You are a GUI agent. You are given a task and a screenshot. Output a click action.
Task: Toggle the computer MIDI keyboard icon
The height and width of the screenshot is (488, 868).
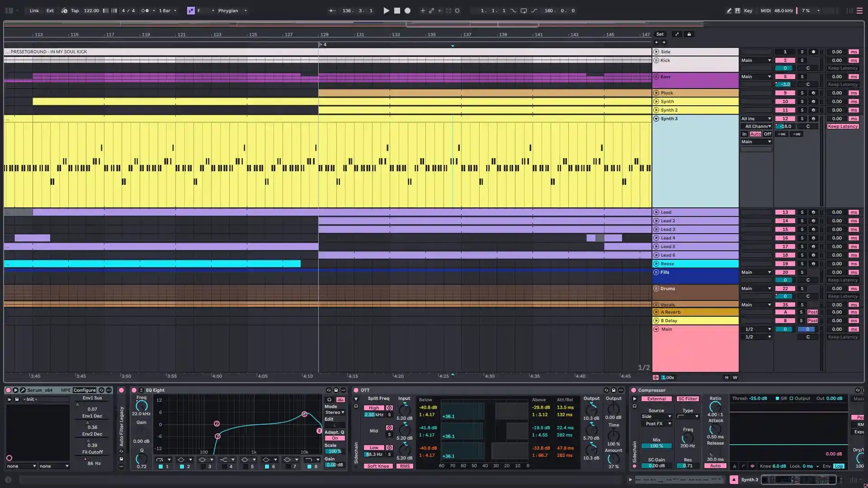tap(737, 10)
